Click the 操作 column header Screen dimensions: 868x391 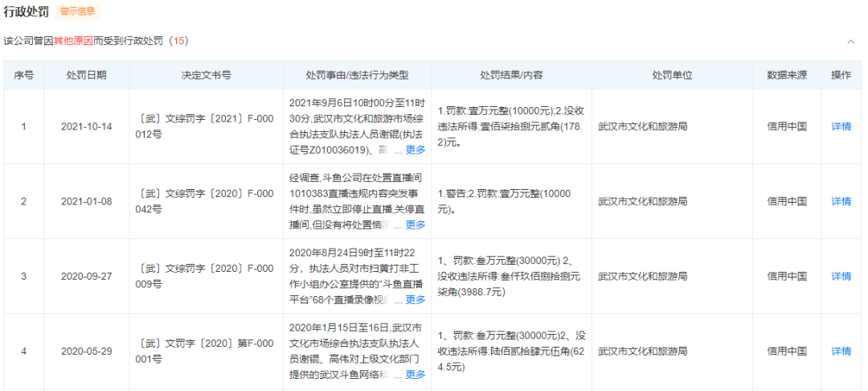841,76
